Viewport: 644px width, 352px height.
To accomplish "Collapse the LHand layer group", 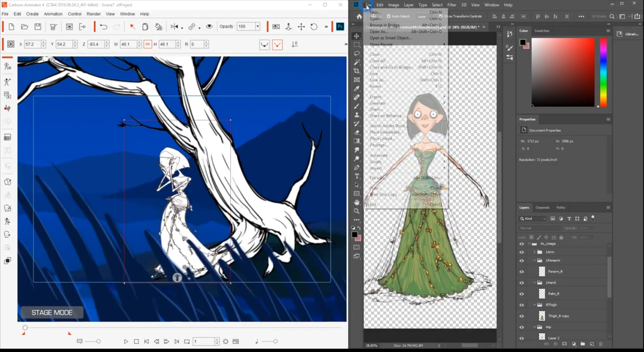I will [535, 282].
